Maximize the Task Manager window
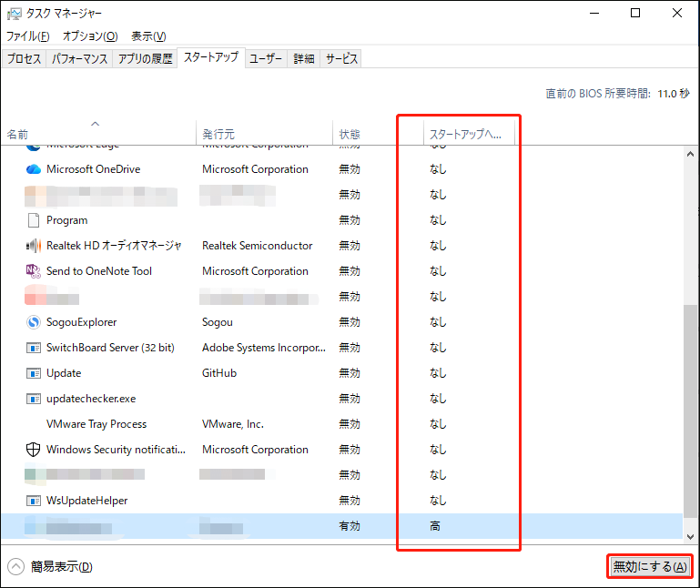 [635, 14]
